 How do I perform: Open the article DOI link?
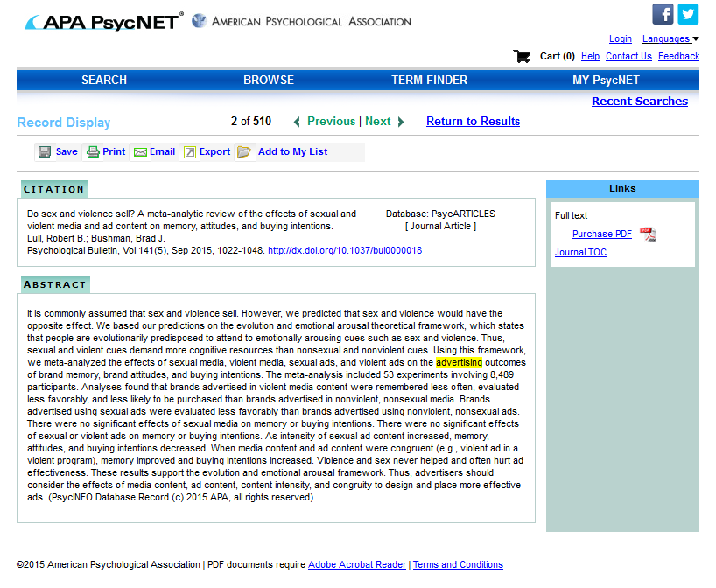pyautogui.click(x=344, y=250)
